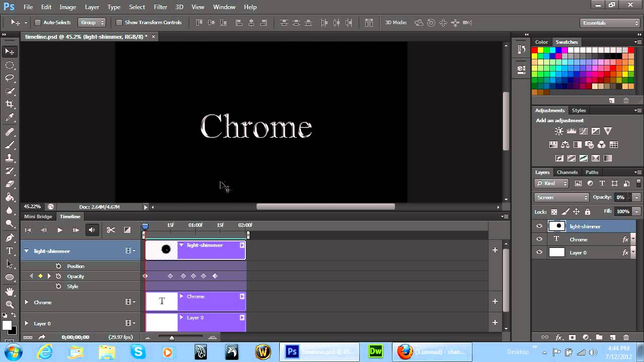Select the Hand tool

(x=10, y=292)
